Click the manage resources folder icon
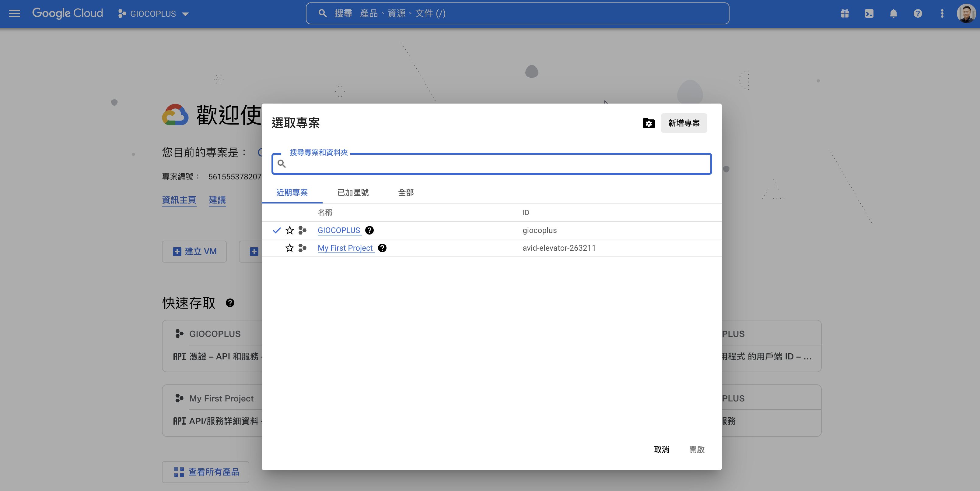 tap(649, 123)
